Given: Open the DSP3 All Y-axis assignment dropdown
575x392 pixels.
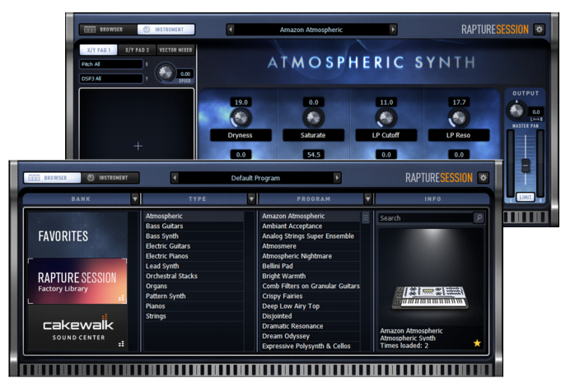Looking at the screenshot, I should point(110,78).
